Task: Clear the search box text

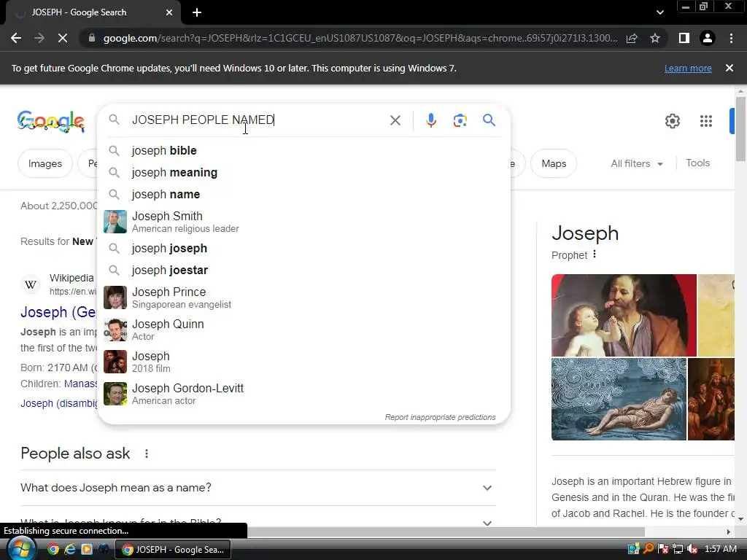Action: coord(395,120)
